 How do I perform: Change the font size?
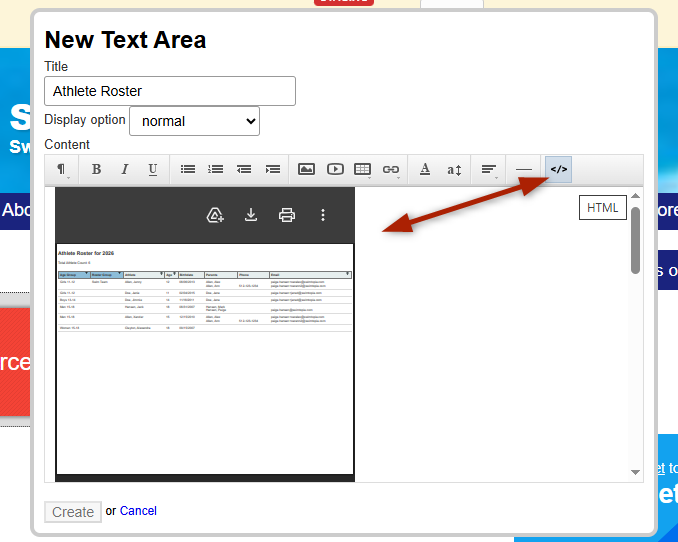(x=454, y=170)
